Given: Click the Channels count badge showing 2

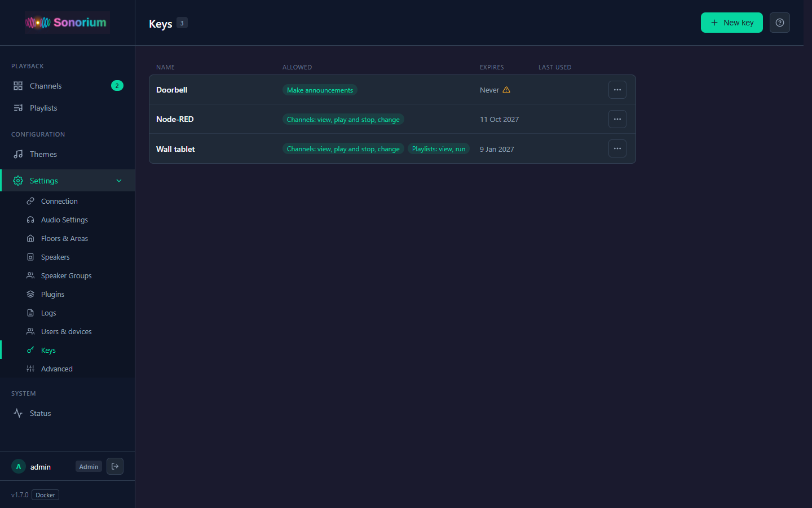Looking at the screenshot, I should (117, 86).
